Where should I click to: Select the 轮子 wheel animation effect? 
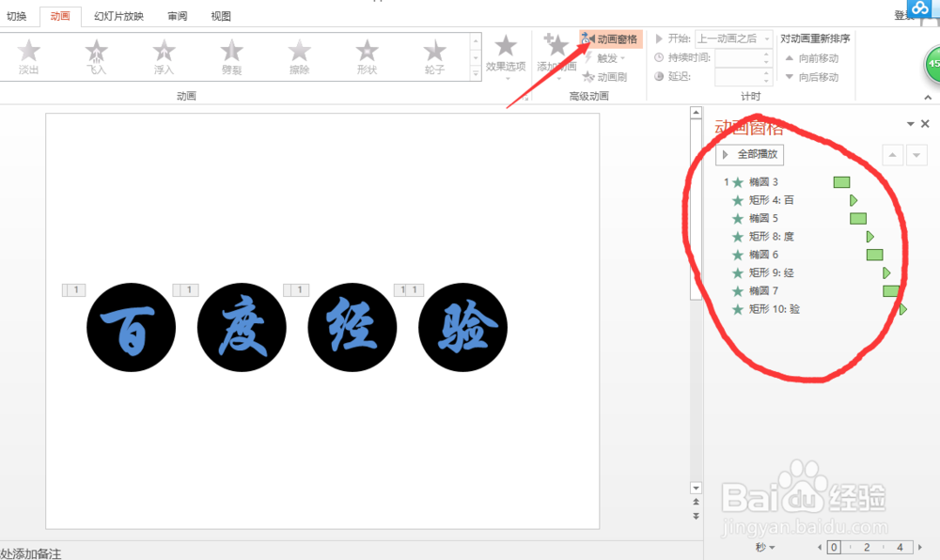click(x=434, y=57)
